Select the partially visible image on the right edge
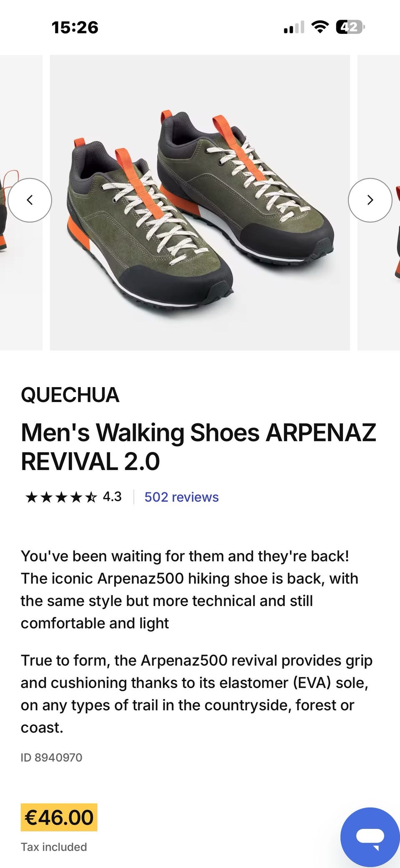 tap(379, 203)
